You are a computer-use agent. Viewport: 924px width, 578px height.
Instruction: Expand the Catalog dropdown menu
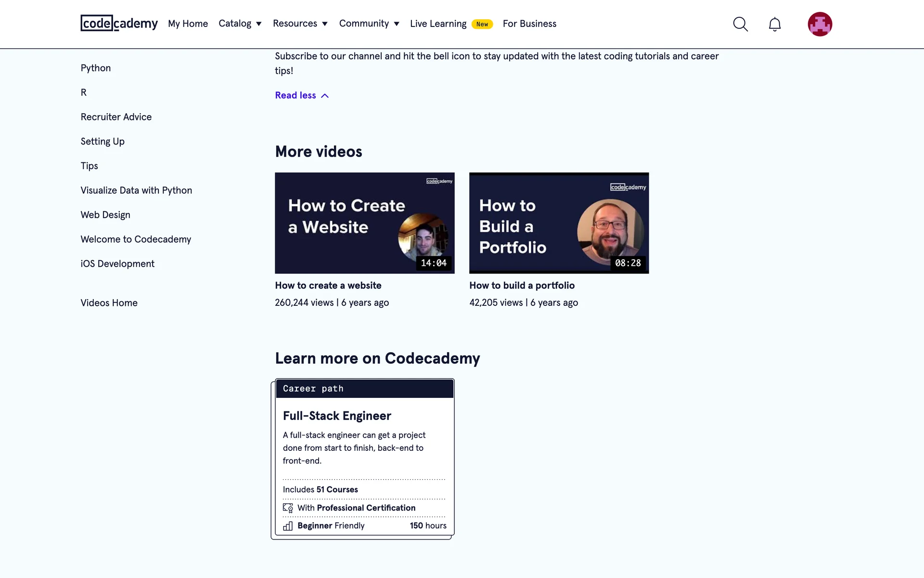tap(240, 24)
